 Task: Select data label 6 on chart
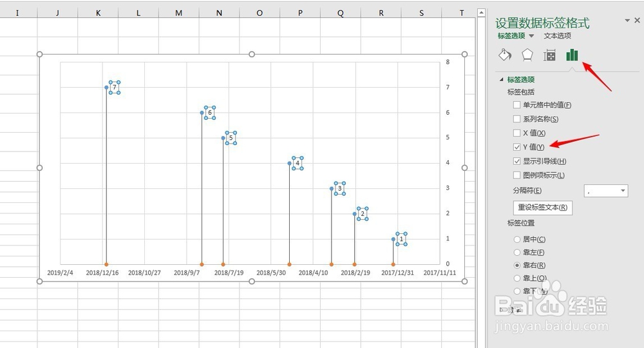tap(210, 113)
